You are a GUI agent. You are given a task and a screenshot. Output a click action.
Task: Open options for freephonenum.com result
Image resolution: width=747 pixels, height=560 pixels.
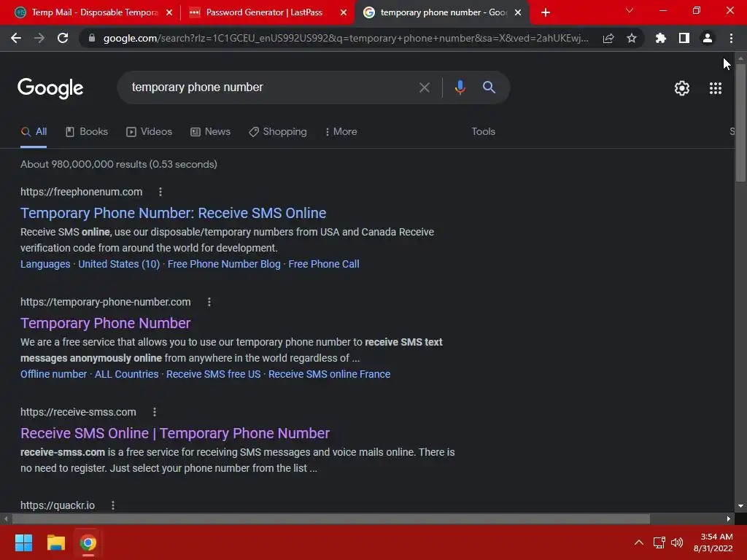pyautogui.click(x=160, y=192)
